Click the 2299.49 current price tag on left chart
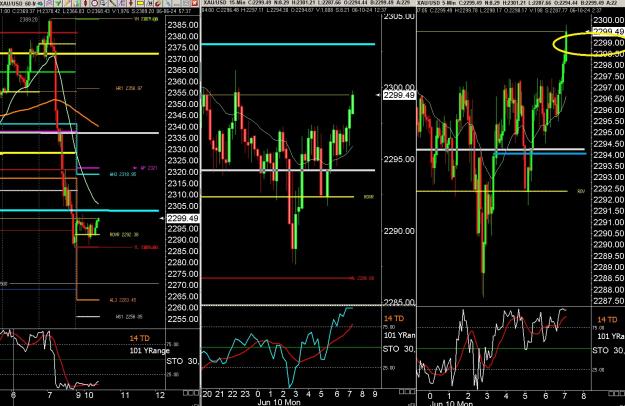The height and width of the screenshot is (406, 625). 183,218
